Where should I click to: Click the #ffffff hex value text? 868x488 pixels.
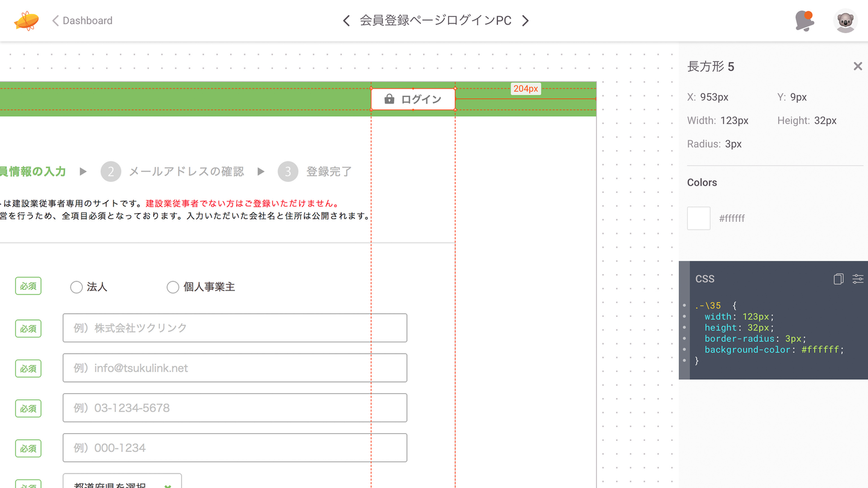pos(732,218)
